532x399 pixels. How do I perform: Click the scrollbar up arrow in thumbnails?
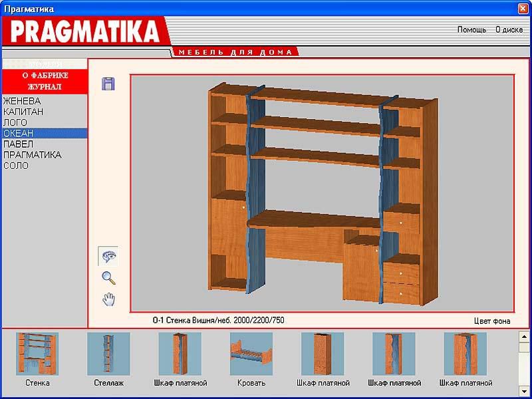click(524, 336)
